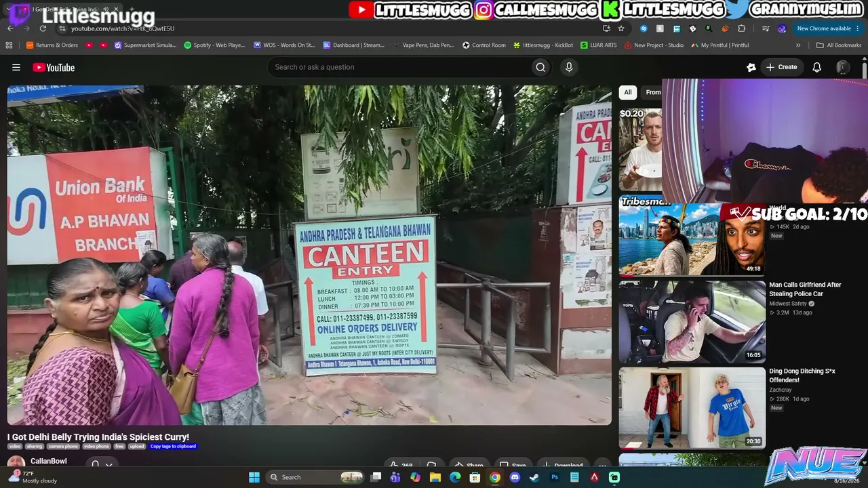This screenshot has height=488, width=868.
Task: Visit the Midwest Safety channel
Action: (x=788, y=304)
